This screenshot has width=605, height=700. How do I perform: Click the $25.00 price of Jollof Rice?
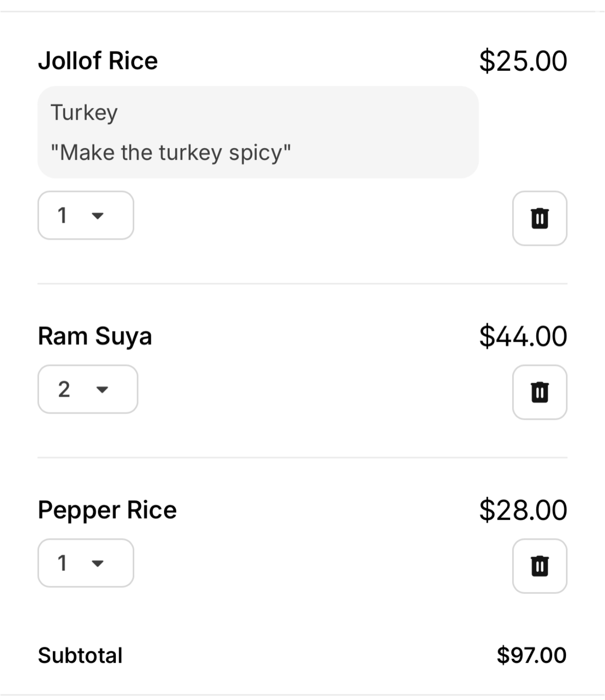tap(523, 61)
